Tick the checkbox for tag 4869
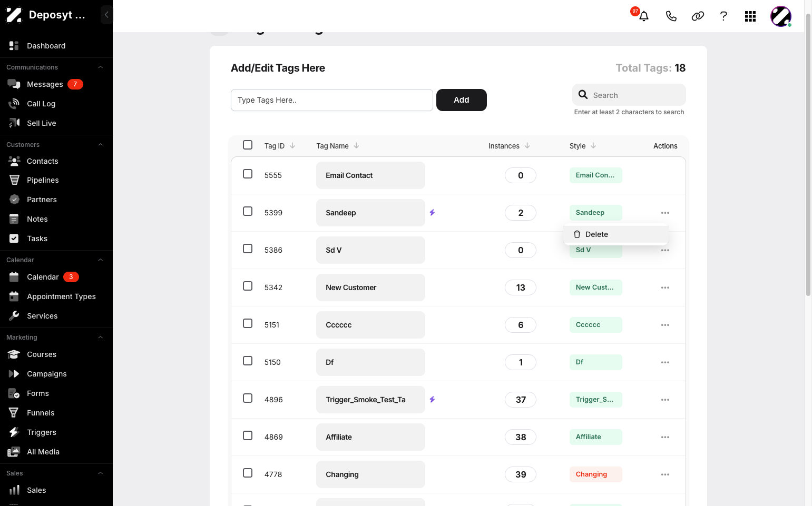The height and width of the screenshot is (506, 812). tap(248, 435)
